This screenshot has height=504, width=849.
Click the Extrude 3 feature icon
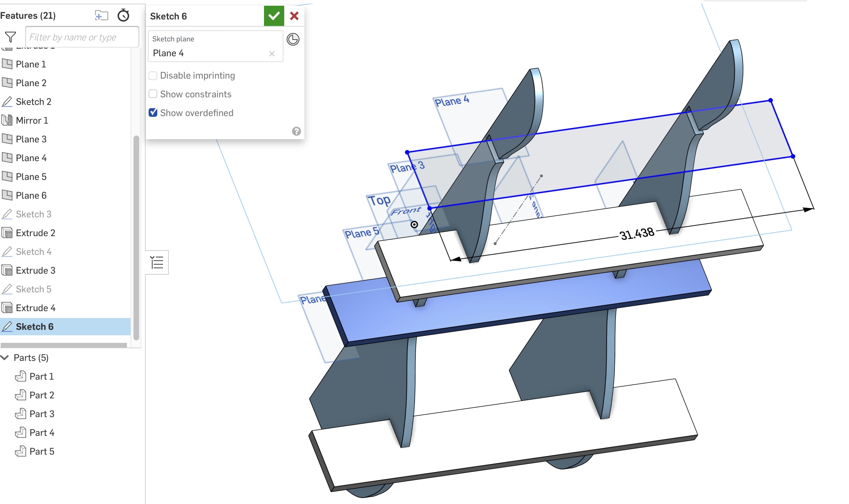pos(7,270)
